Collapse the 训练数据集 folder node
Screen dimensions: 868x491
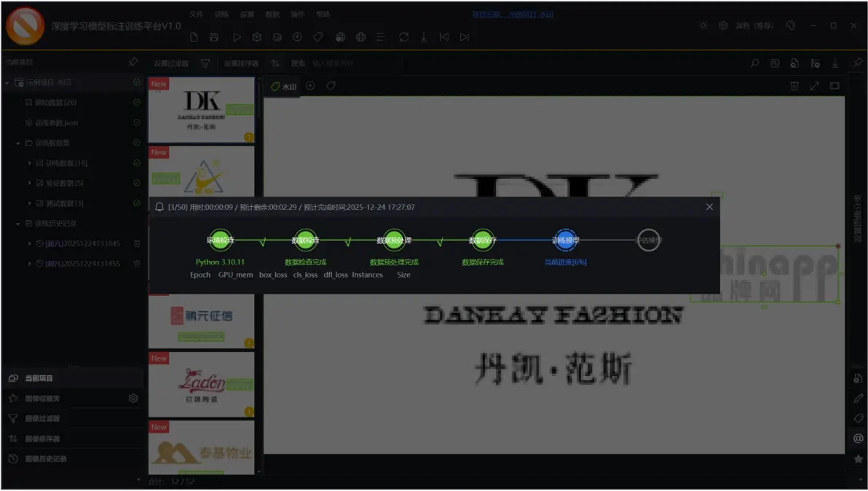(x=17, y=144)
